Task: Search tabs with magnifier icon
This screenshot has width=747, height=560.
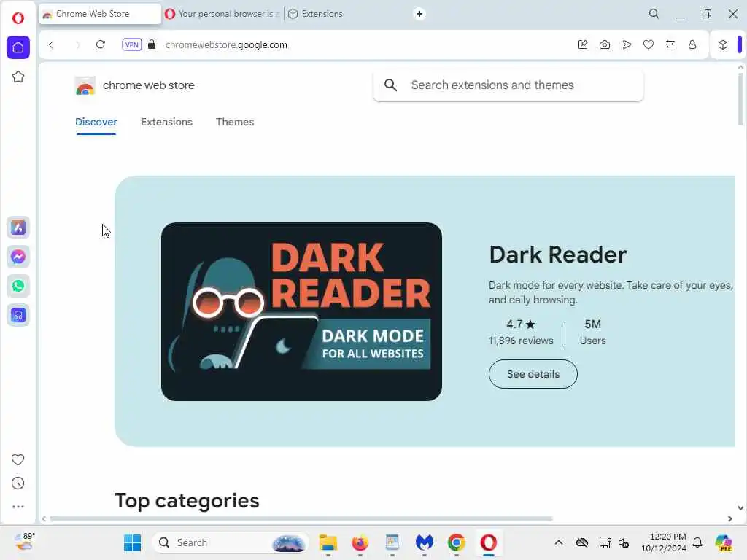Action: (x=654, y=14)
